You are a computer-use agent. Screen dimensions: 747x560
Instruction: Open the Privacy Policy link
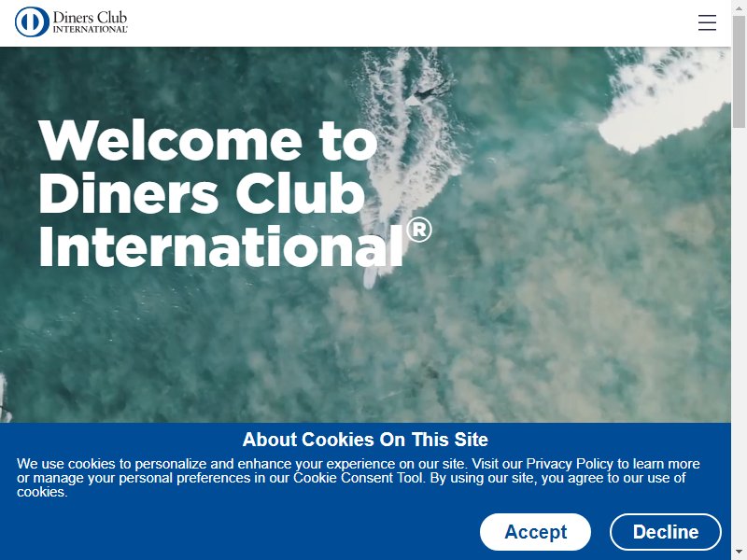(x=570, y=464)
